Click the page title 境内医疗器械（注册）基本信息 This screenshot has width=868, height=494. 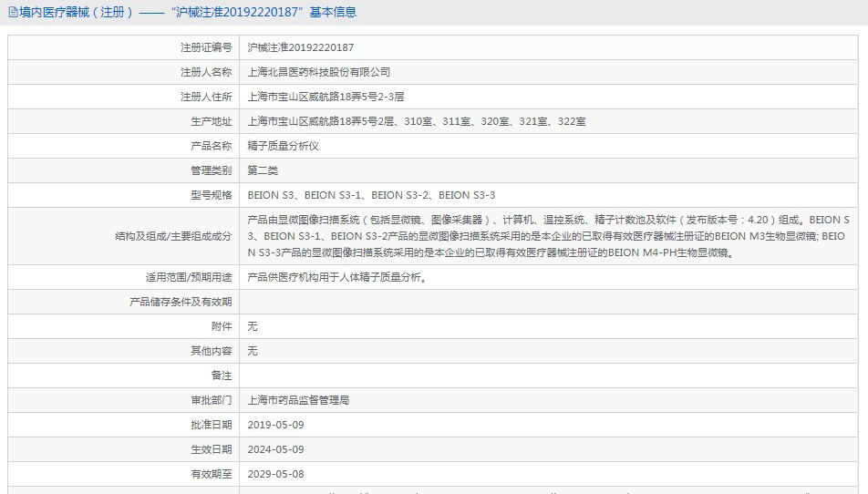pyautogui.click(x=188, y=12)
